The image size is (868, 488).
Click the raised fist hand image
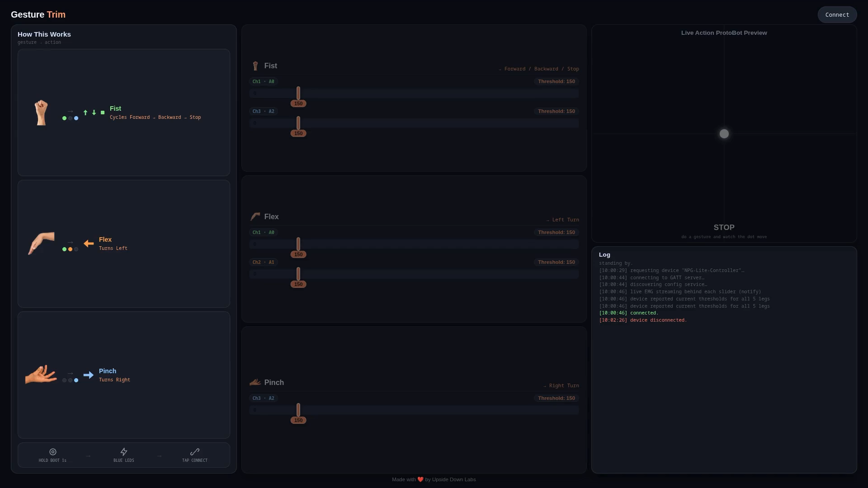[41, 113]
